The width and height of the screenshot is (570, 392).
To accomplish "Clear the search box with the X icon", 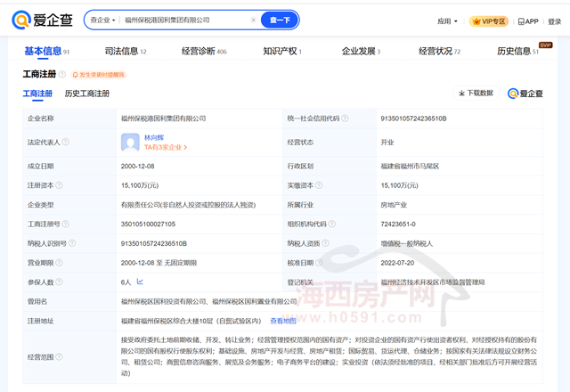I will [x=253, y=20].
